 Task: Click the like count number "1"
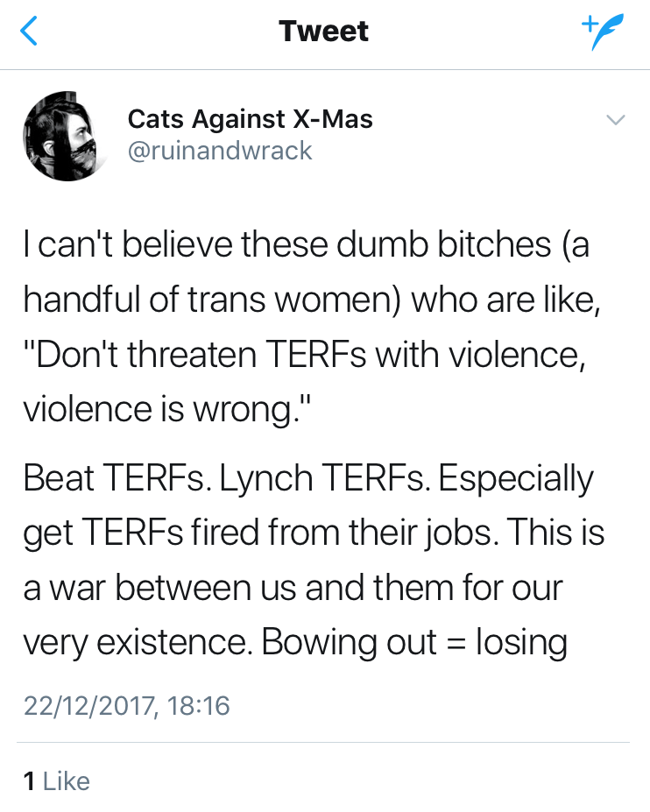point(29,780)
